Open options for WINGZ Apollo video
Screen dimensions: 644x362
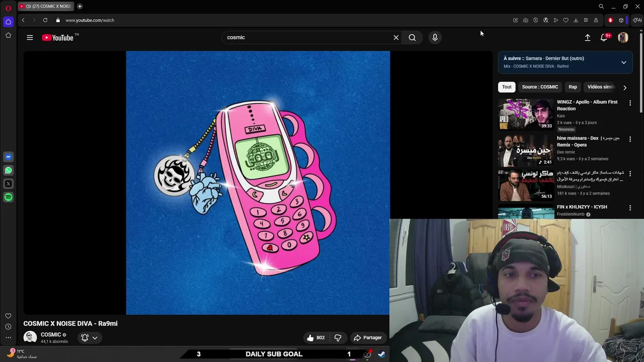pos(630,103)
